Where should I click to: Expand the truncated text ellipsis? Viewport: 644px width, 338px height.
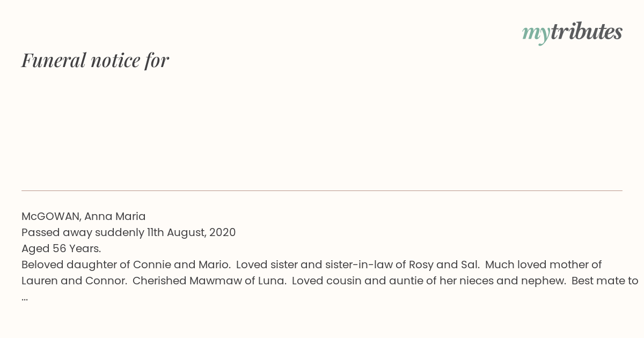pos(25,298)
